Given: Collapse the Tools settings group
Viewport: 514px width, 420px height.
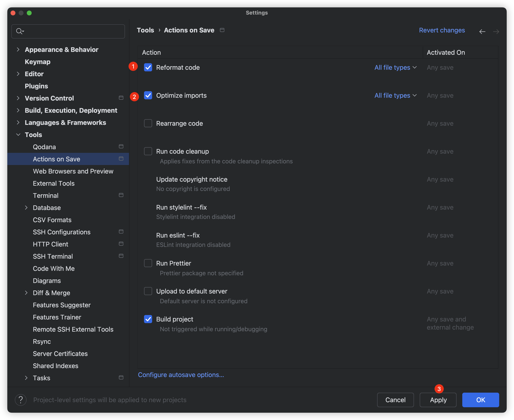Looking at the screenshot, I should pyautogui.click(x=18, y=135).
